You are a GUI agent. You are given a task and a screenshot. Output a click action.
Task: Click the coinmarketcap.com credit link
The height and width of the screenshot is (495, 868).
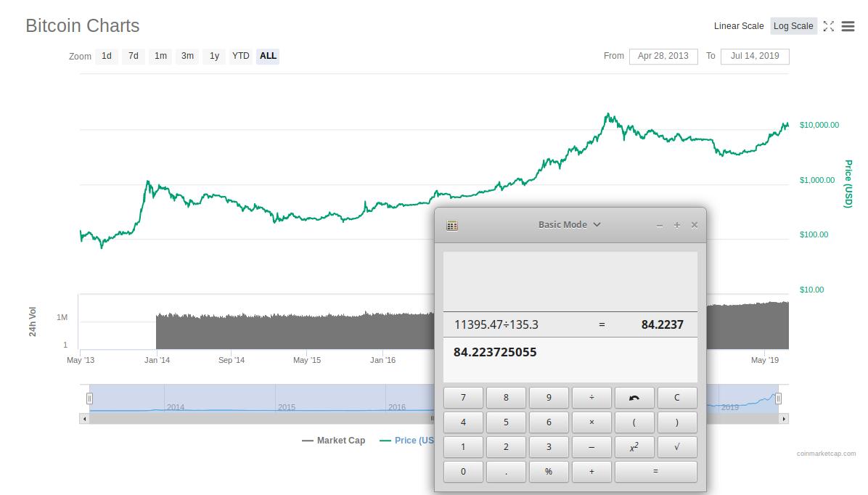pyautogui.click(x=826, y=454)
